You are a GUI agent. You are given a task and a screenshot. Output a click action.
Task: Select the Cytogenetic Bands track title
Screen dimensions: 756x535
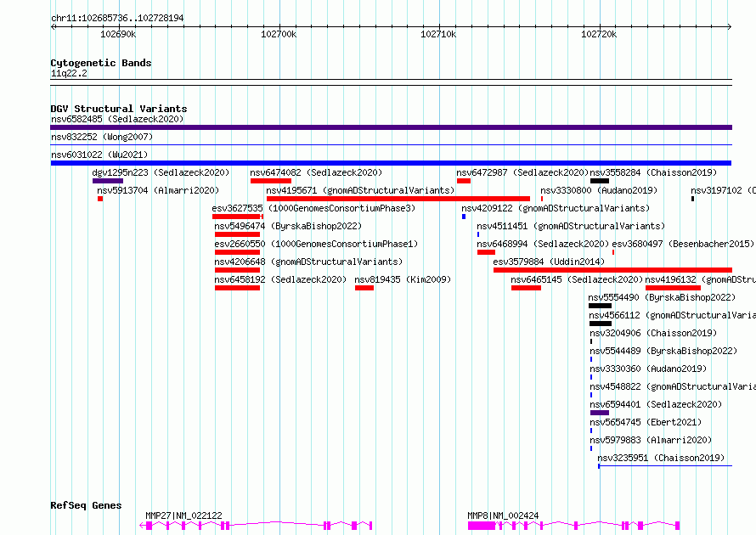coord(101,63)
